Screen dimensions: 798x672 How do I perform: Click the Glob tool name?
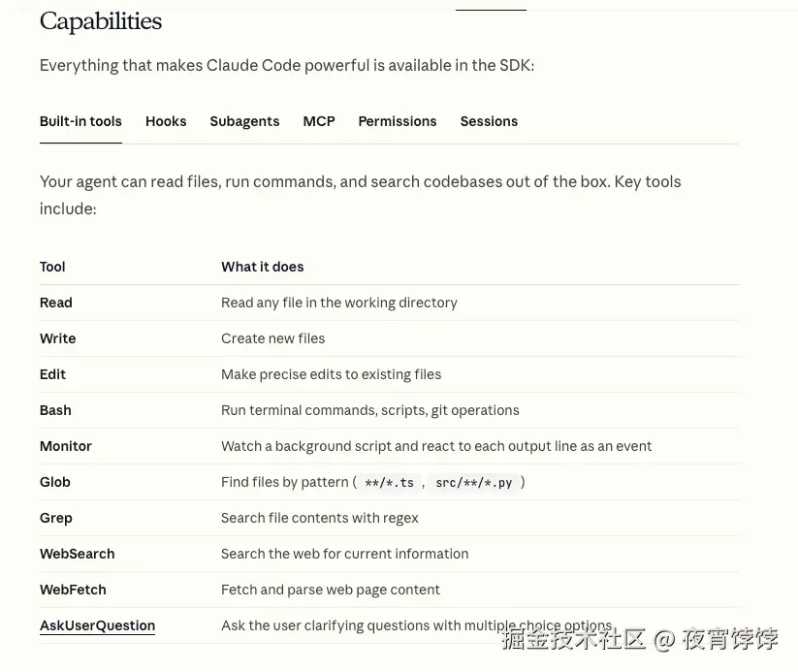pos(54,482)
